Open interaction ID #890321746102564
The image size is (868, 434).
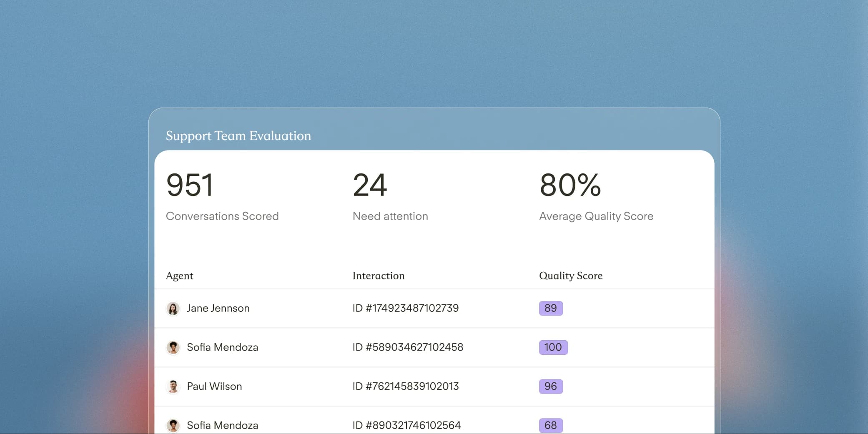[x=406, y=425]
